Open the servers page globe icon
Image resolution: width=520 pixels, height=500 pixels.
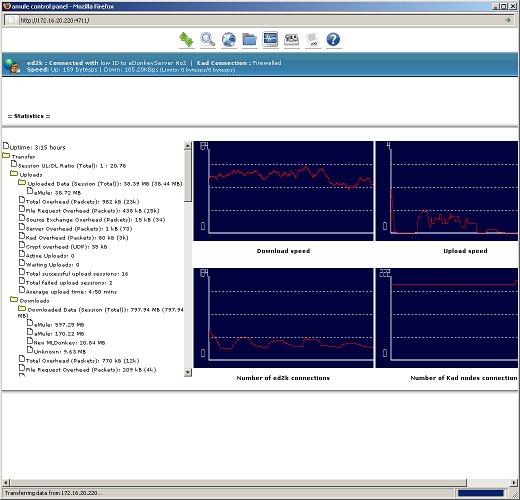pyautogui.click(x=229, y=40)
